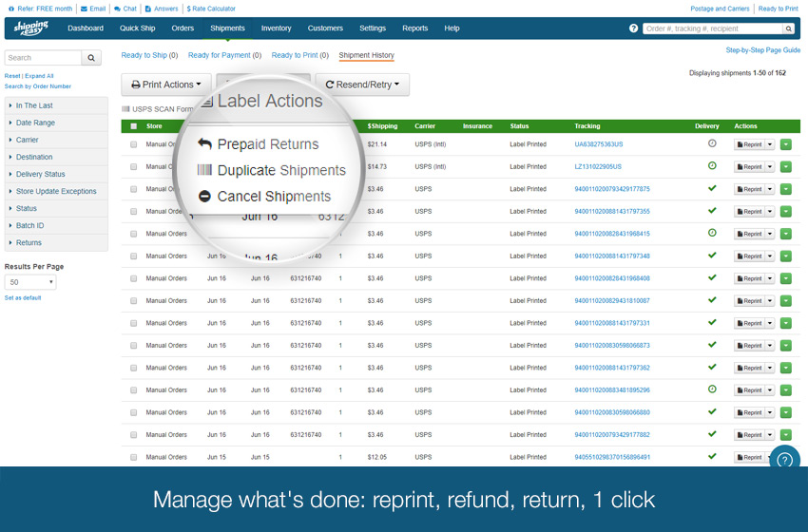Open the Rate Calculator link

211,9
